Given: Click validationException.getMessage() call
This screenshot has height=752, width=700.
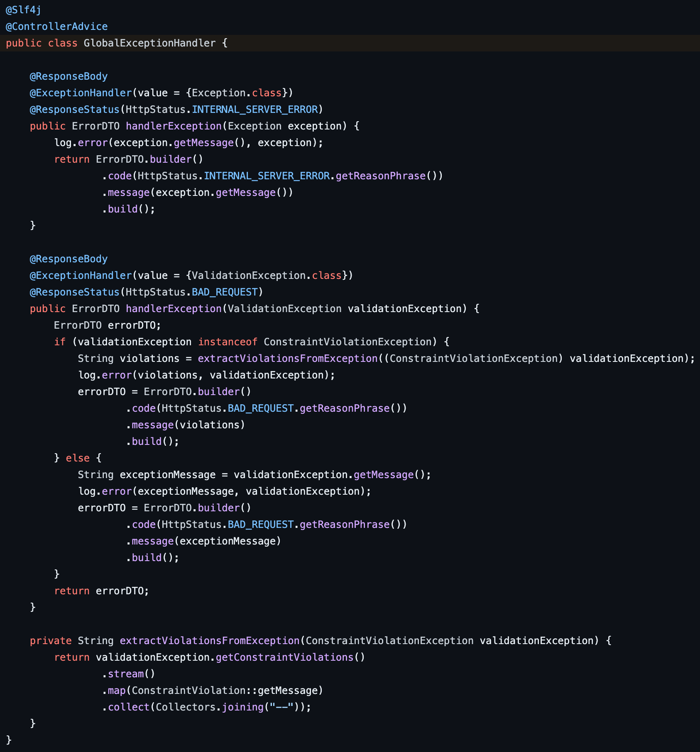Looking at the screenshot, I should (330, 475).
